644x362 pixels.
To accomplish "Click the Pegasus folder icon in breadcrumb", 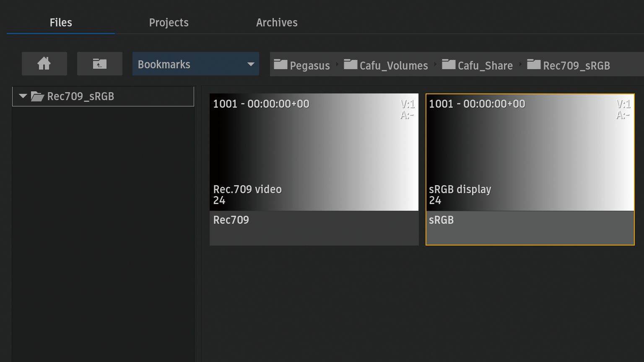I will 280,65.
